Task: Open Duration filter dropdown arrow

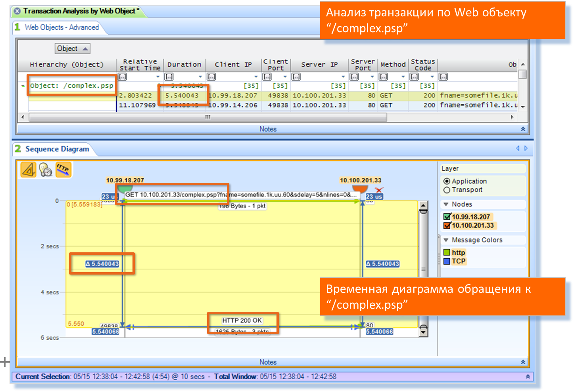Action: pos(200,77)
